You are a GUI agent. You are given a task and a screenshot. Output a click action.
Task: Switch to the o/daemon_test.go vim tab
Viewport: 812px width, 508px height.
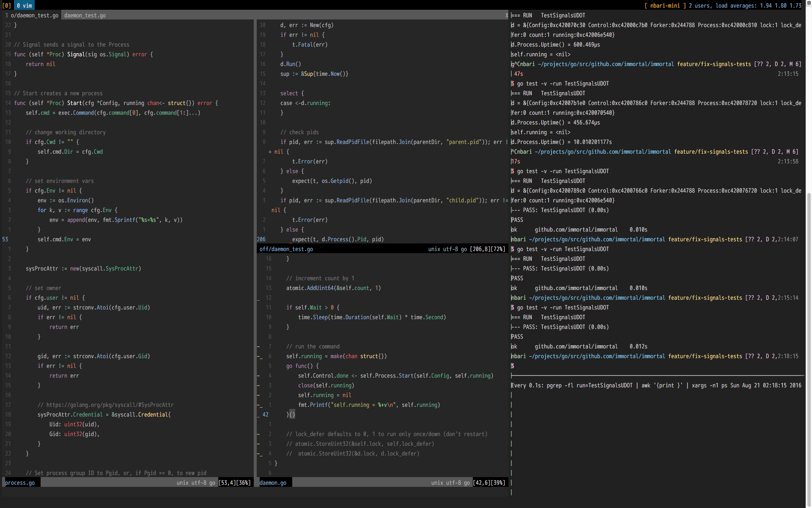(x=32, y=15)
